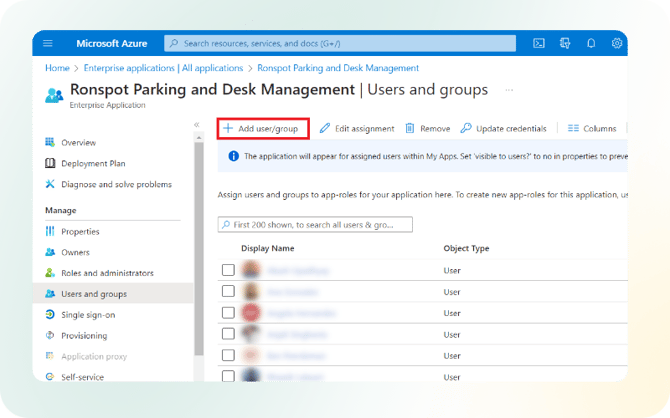Click the Enterprise Application people icon by the title

54,95
